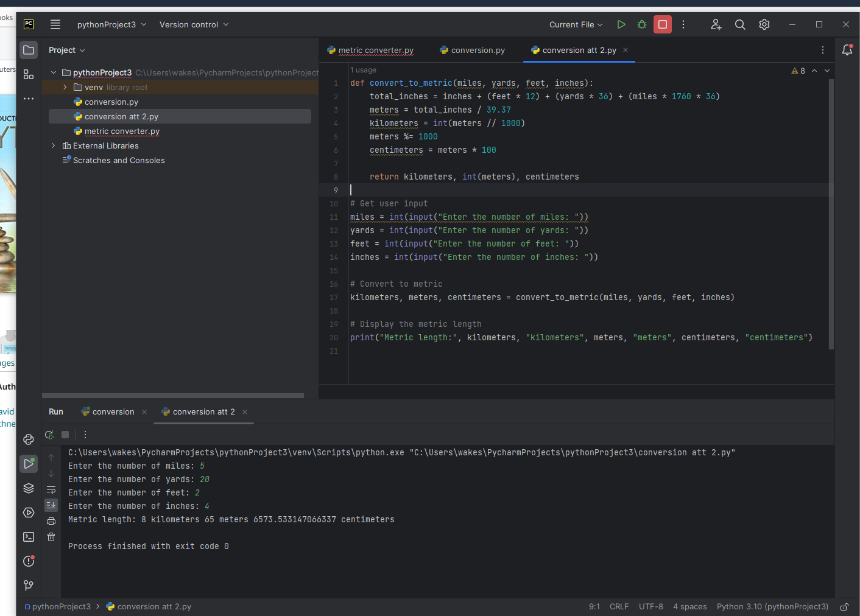Open Problems tool window
Viewport: 860px width, 616px height.
(29, 561)
